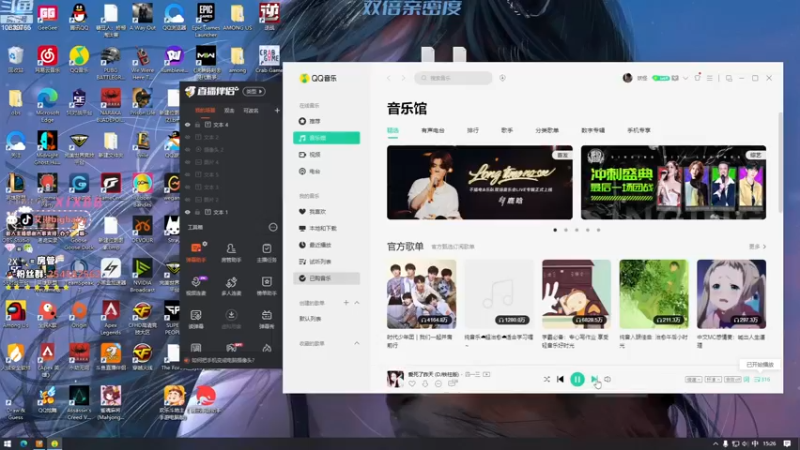The height and width of the screenshot is (450, 800).
Task: Open 本地和下载 in the sidebar
Action: point(327,229)
